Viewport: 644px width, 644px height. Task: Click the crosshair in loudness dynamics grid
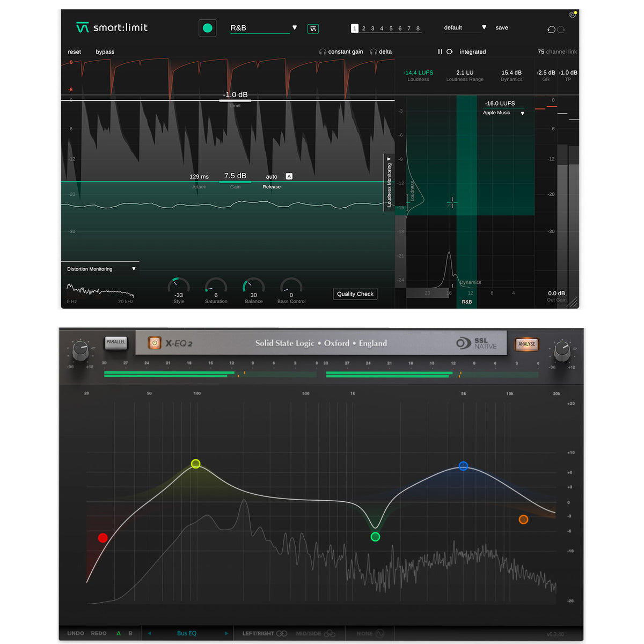pyautogui.click(x=452, y=202)
